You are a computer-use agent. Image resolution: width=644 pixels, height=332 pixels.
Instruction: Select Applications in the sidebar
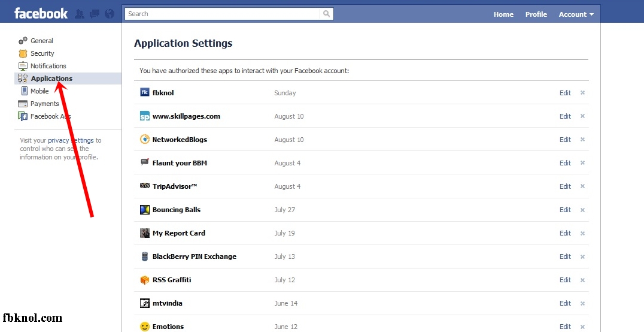click(x=68, y=79)
